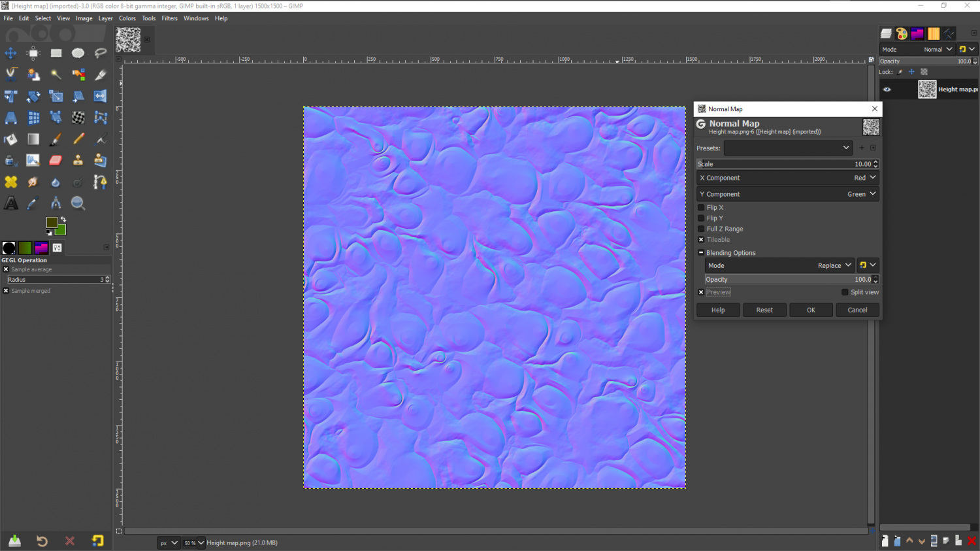The height and width of the screenshot is (551, 980).
Task: Open the File menu
Action: click(8, 18)
